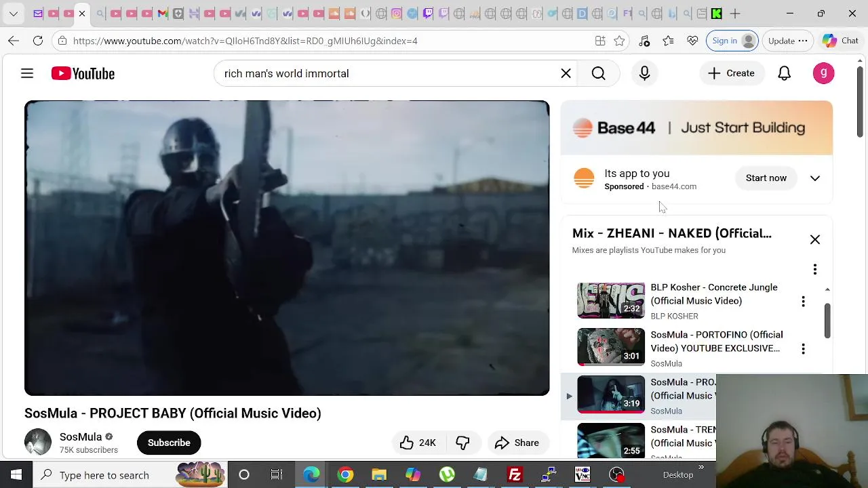Launch Google Chrome from the taskbar
Viewport: 868px width, 488px height.
tap(345, 474)
